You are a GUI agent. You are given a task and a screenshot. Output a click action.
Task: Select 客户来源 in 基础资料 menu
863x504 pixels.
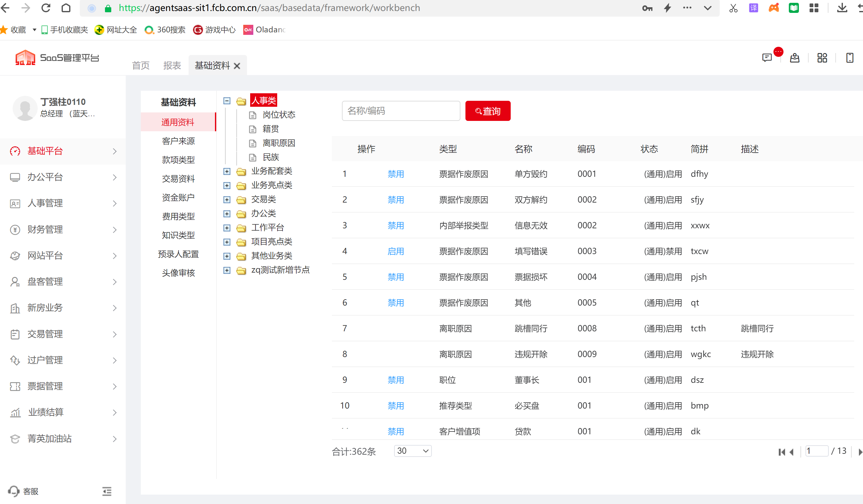(x=178, y=141)
